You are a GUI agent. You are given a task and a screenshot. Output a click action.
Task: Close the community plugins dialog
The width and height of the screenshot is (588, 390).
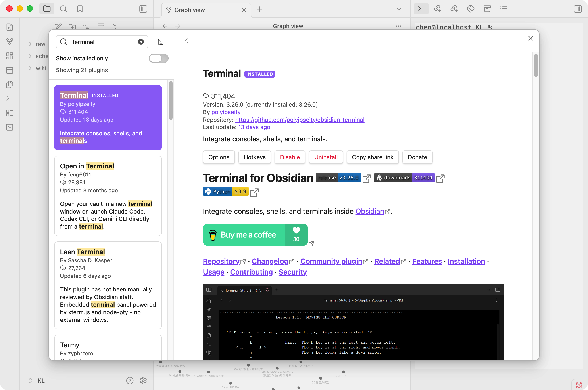coord(531,38)
